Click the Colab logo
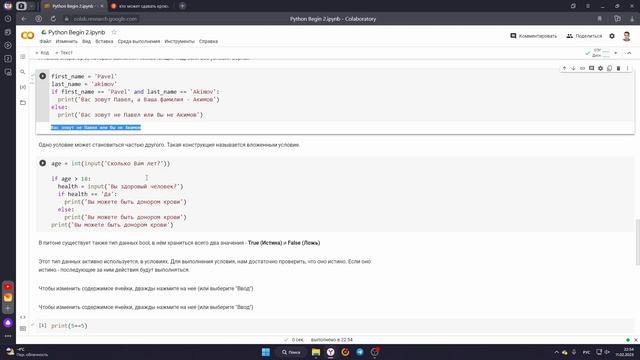The height and width of the screenshot is (360, 640). 28,36
